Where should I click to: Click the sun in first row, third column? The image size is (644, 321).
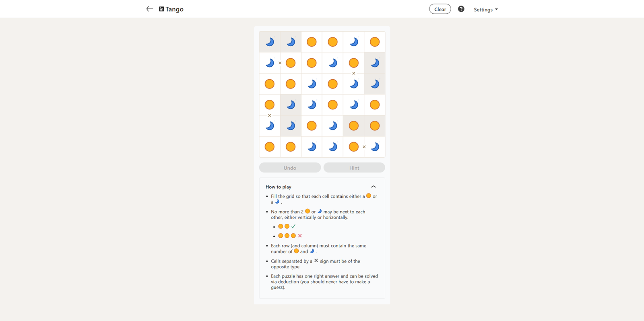tap(312, 42)
